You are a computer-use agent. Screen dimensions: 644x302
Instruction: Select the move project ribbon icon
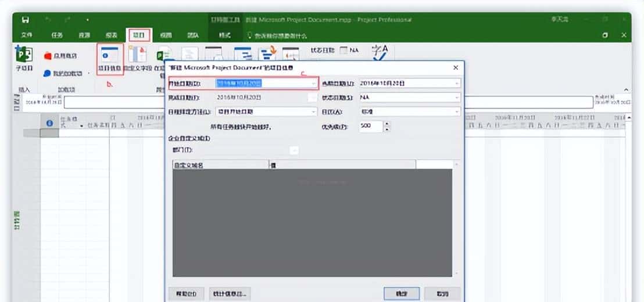point(291,53)
